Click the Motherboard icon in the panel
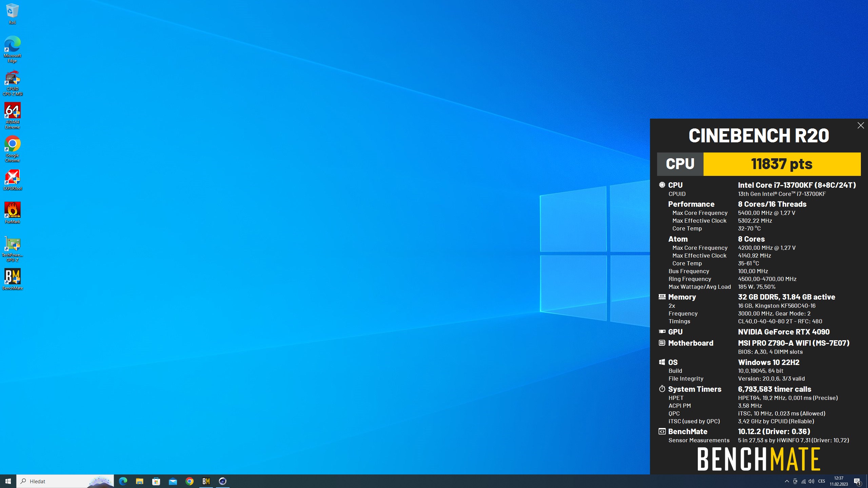 tap(662, 343)
